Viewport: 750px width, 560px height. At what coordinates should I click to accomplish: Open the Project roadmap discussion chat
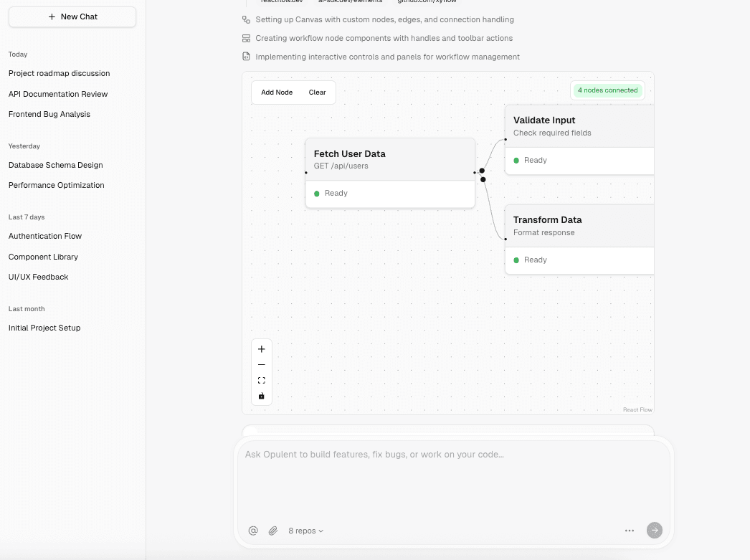pyautogui.click(x=60, y=73)
